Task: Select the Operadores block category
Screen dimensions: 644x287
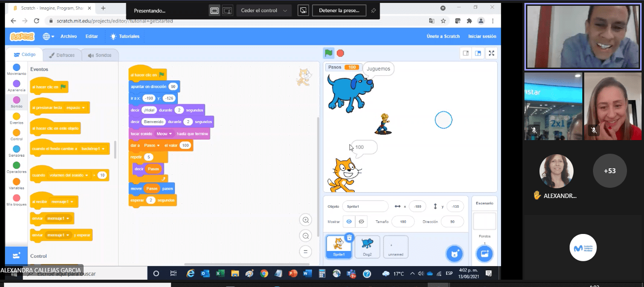Action: (17, 168)
